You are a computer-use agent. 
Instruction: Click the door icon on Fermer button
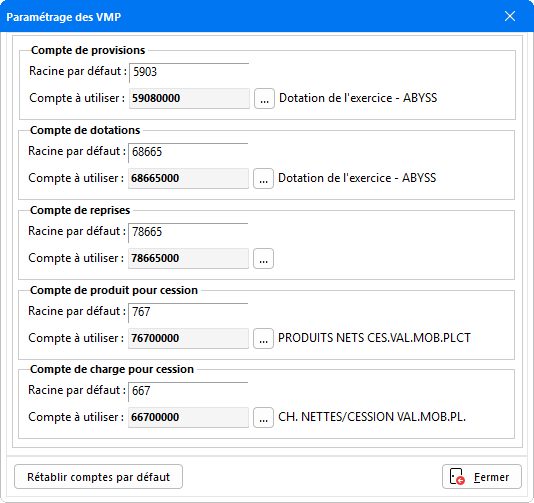coord(457,477)
